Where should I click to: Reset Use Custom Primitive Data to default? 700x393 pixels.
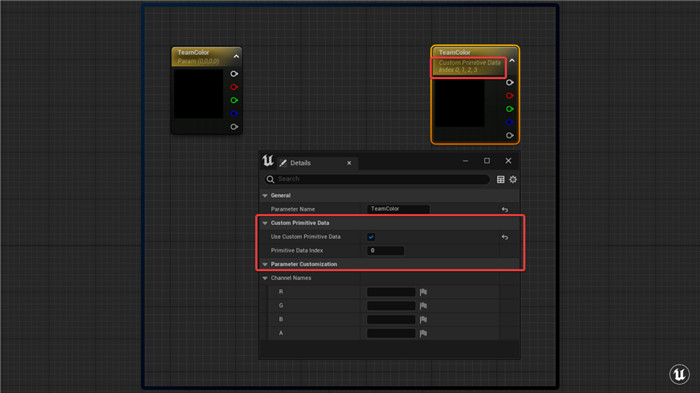point(504,237)
